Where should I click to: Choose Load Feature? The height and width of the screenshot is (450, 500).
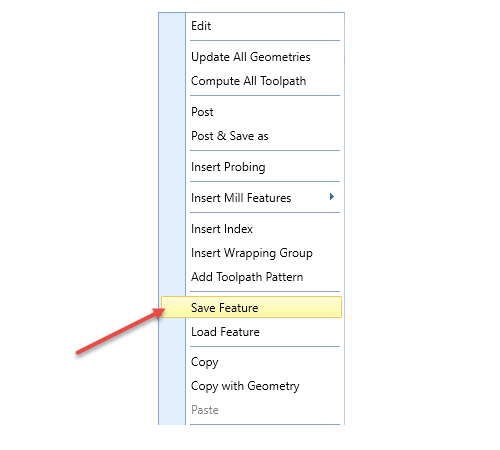coord(251,332)
